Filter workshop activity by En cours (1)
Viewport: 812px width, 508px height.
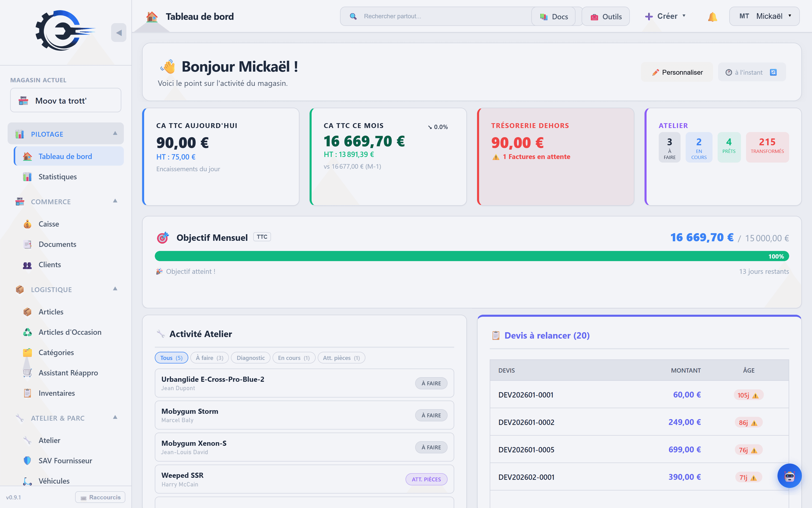pos(294,358)
